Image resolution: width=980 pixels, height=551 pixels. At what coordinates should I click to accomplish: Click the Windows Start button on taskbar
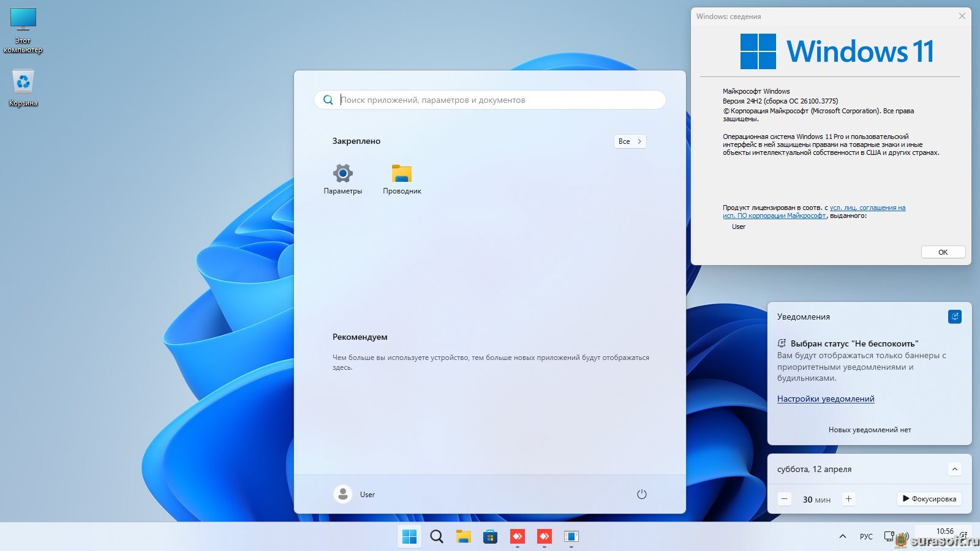click(x=409, y=537)
